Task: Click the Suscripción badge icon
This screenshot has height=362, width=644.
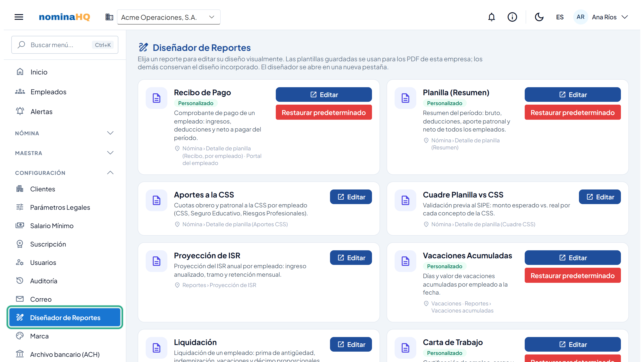Action: tap(20, 244)
